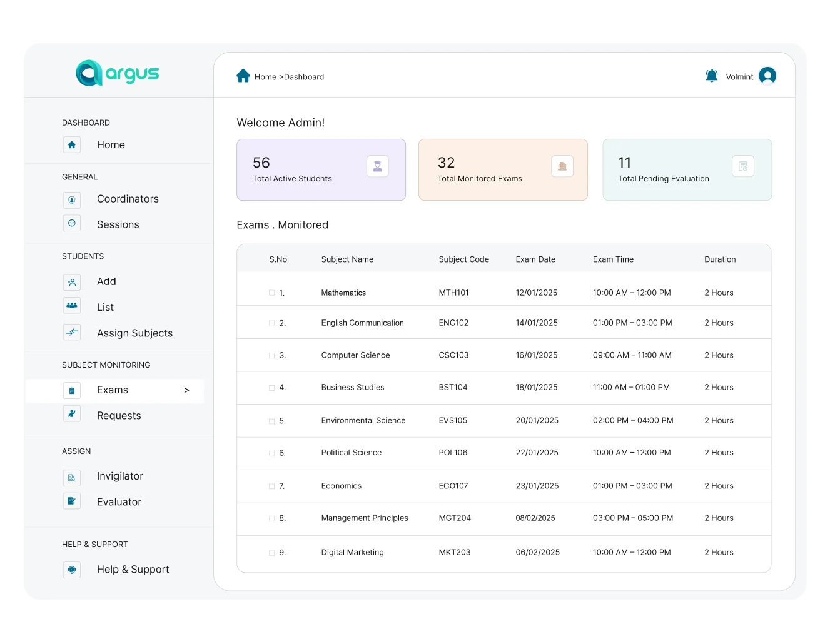Screen dimensions: 830x644
Task: Click the notification bell icon
Action: 711,76
